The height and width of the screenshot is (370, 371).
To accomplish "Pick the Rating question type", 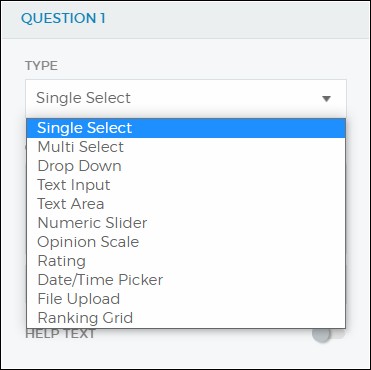I will [186, 261].
